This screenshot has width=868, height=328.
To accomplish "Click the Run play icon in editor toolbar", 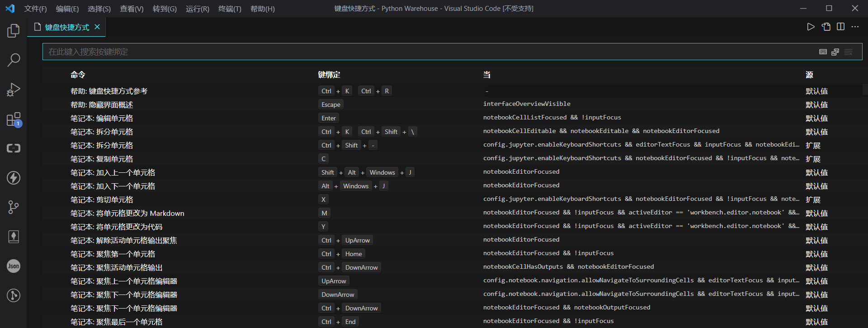I will (x=811, y=27).
